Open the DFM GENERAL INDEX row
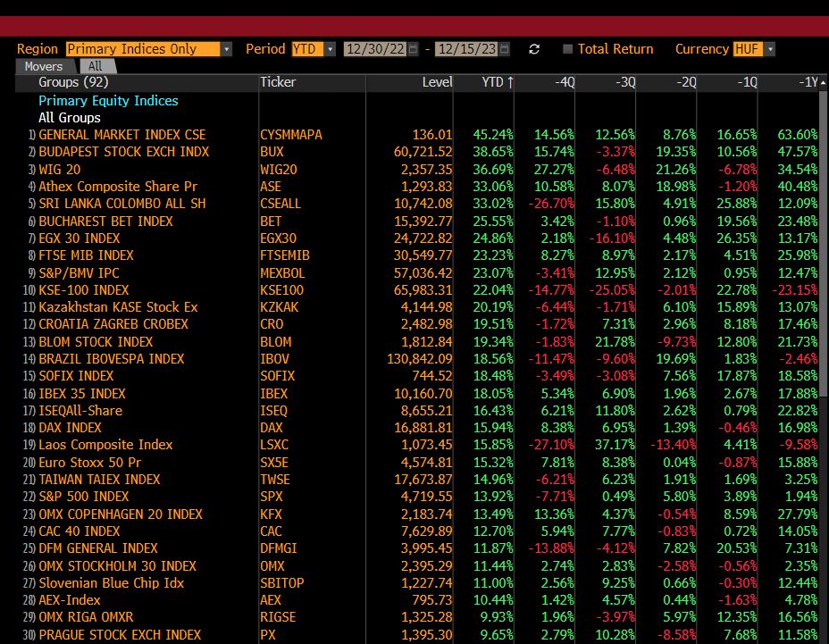 418,548
